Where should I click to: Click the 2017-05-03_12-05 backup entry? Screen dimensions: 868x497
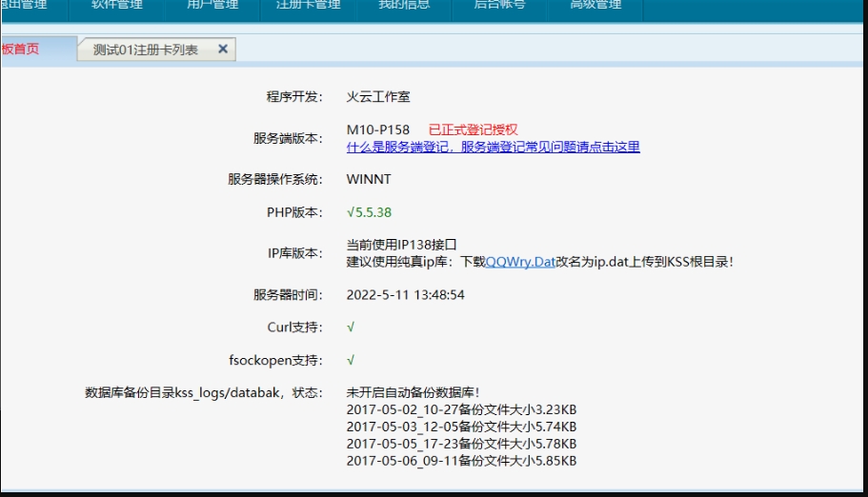tap(461, 427)
